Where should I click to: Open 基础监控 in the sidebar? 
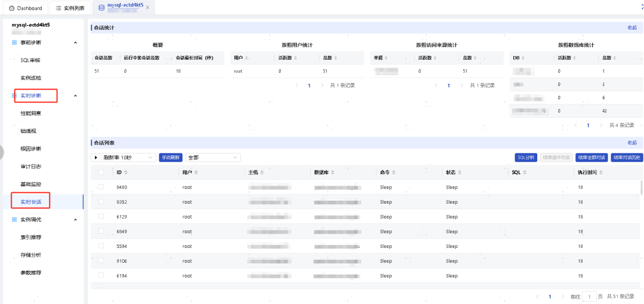click(30, 185)
